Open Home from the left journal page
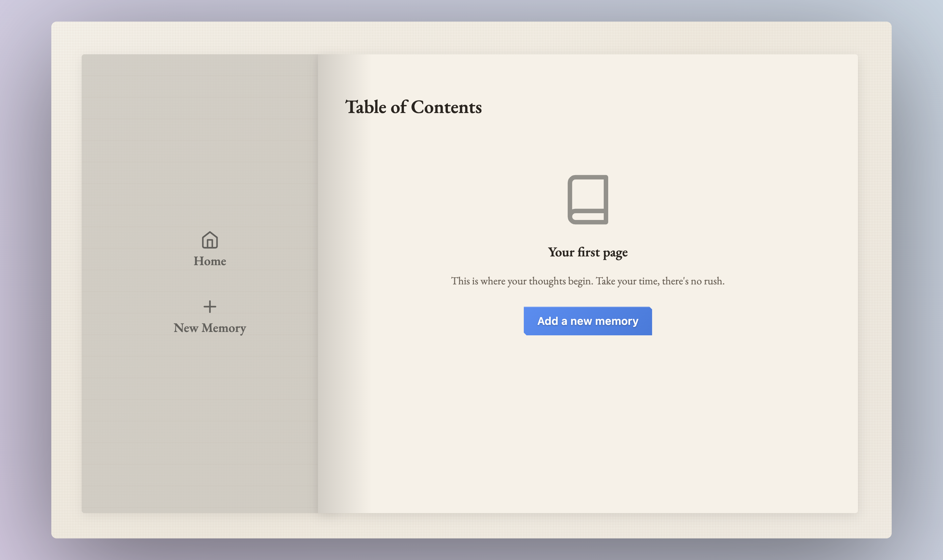Screen dimensions: 943x560 pos(210,249)
